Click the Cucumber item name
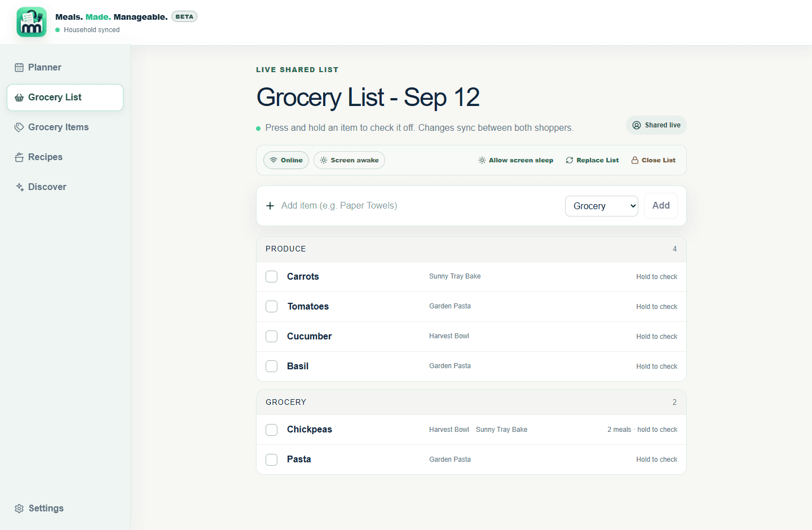This screenshot has width=812, height=530. click(x=309, y=337)
